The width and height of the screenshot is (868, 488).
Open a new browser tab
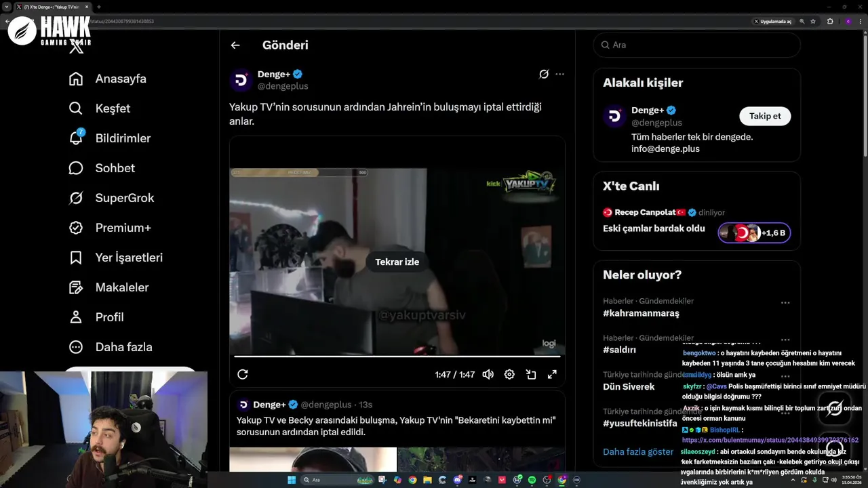coord(99,7)
